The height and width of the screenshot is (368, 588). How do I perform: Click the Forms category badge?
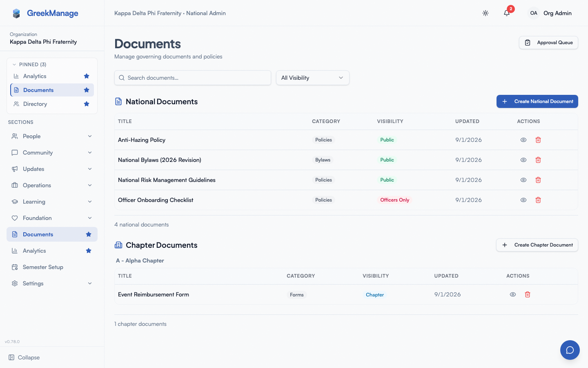(297, 295)
